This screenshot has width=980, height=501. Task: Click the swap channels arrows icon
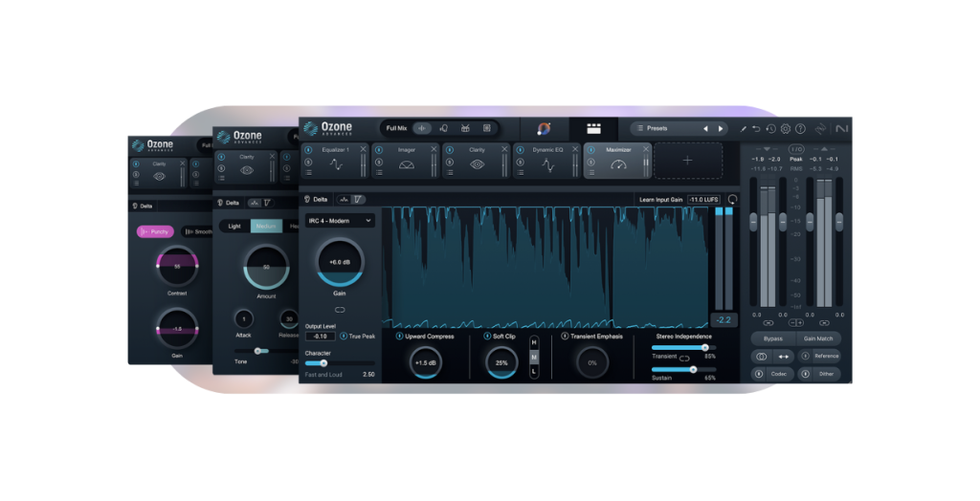click(783, 356)
